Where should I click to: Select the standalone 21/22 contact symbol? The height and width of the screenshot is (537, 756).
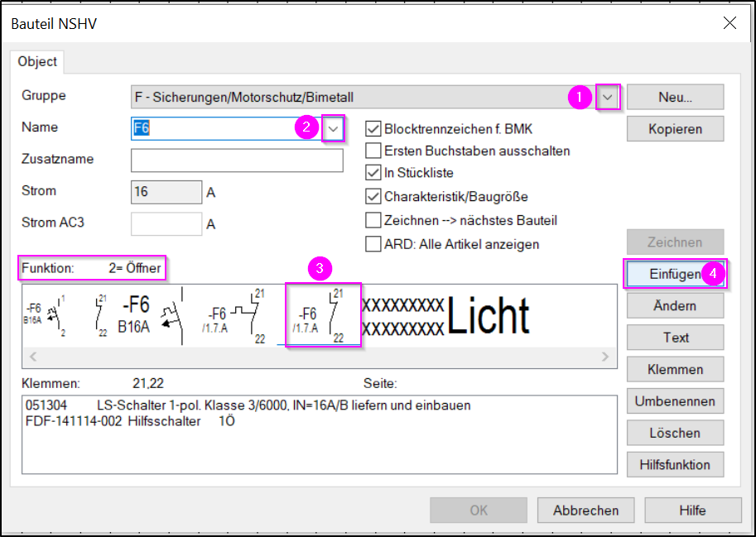click(101, 315)
